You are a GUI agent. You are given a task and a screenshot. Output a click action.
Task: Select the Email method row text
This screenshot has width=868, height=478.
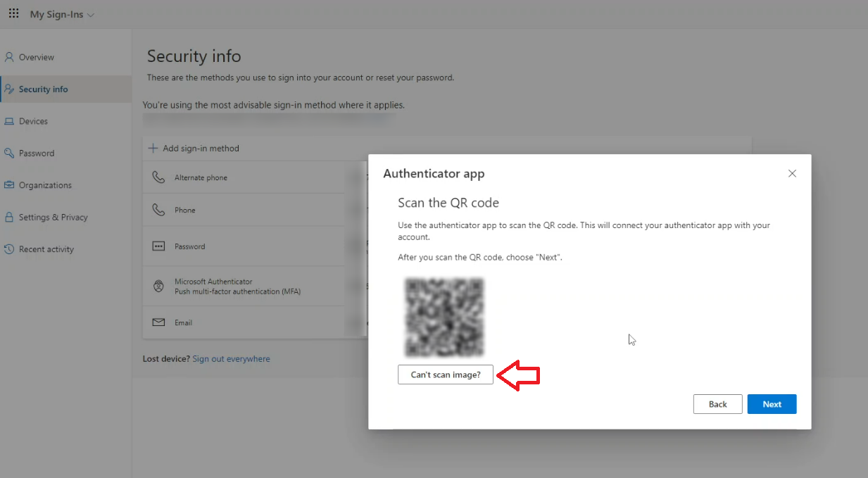[183, 323]
